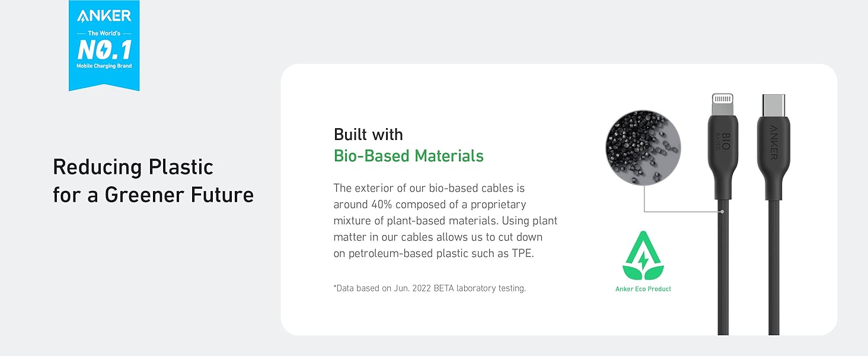Screen dimensions: 868x356
Task: Click the NO.1 text in blue badge
Action: [x=104, y=50]
